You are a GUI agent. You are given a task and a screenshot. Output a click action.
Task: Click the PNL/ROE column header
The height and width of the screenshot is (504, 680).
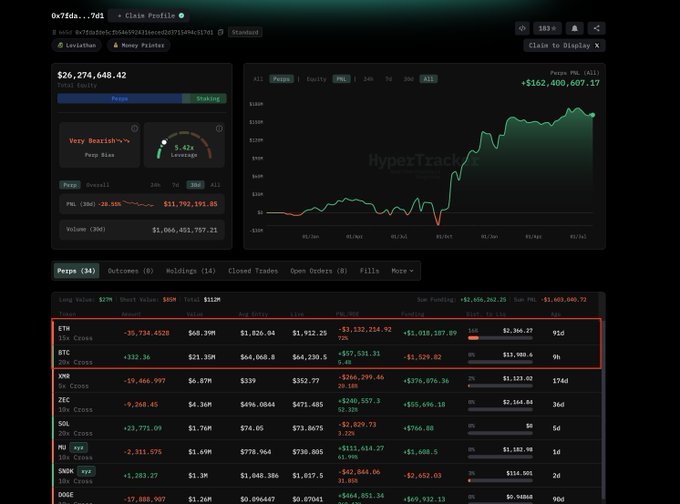[x=347, y=314]
